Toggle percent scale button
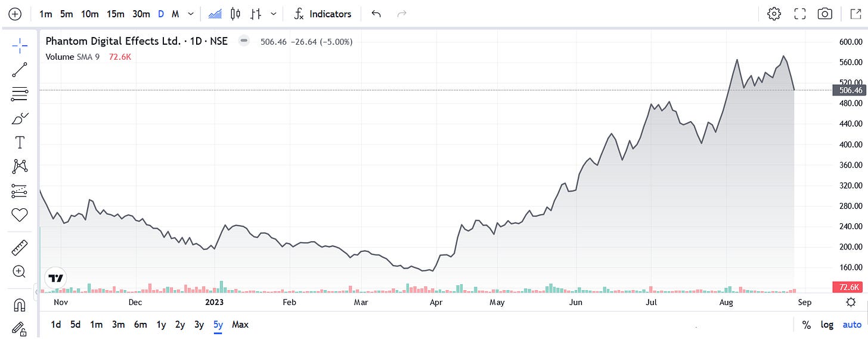The width and height of the screenshot is (868, 339). tap(806, 325)
